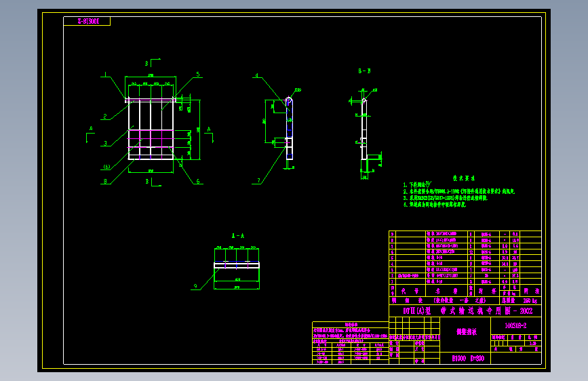Screen dimensions: 588x381
Task: Click the bottom width dimension of A-A section
Action: [237, 287]
